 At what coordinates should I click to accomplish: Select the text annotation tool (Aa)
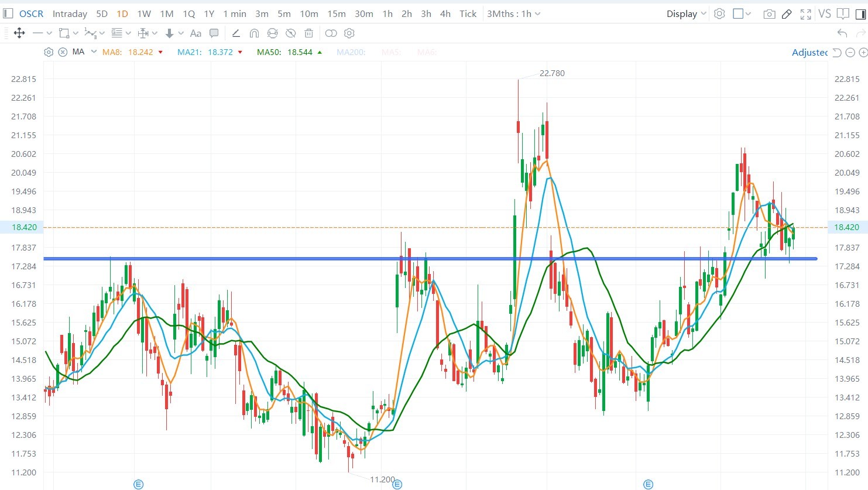coord(195,33)
